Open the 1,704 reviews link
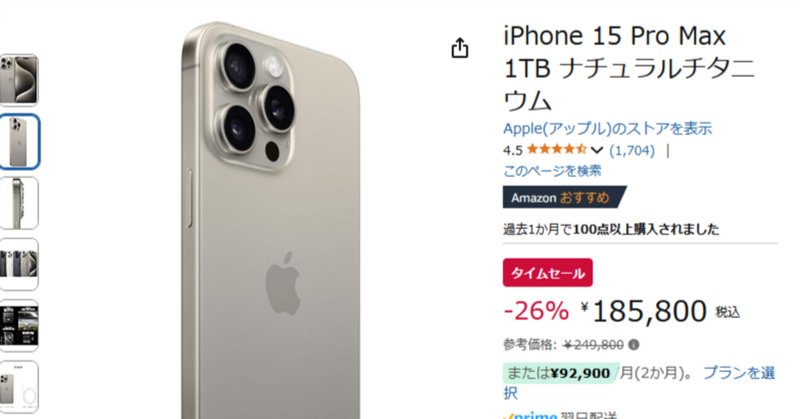800x419 pixels. click(x=632, y=150)
